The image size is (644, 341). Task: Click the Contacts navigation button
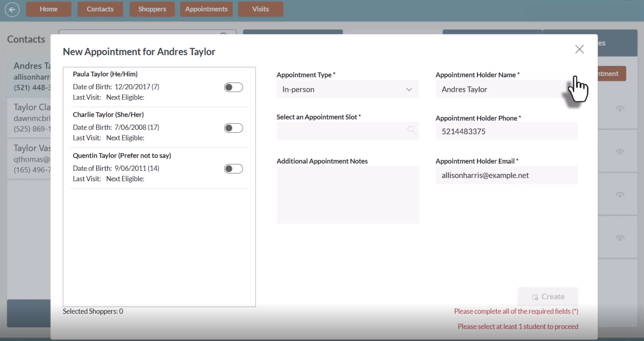click(x=100, y=9)
